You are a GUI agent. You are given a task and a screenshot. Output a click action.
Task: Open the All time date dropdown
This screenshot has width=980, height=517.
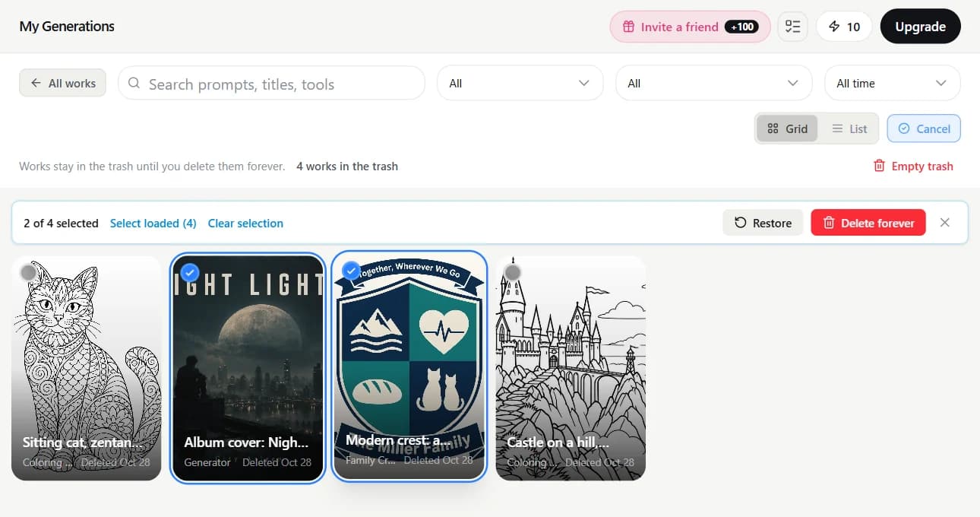click(893, 84)
